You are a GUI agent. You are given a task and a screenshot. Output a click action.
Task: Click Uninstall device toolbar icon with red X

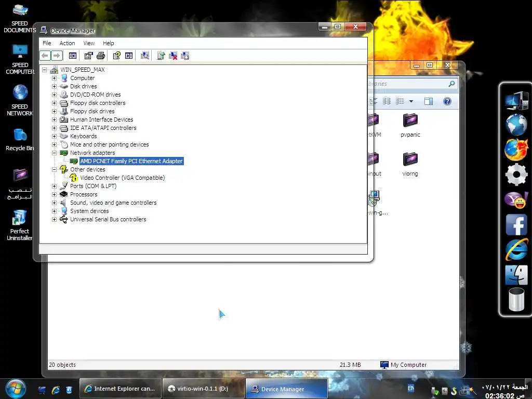click(x=173, y=56)
